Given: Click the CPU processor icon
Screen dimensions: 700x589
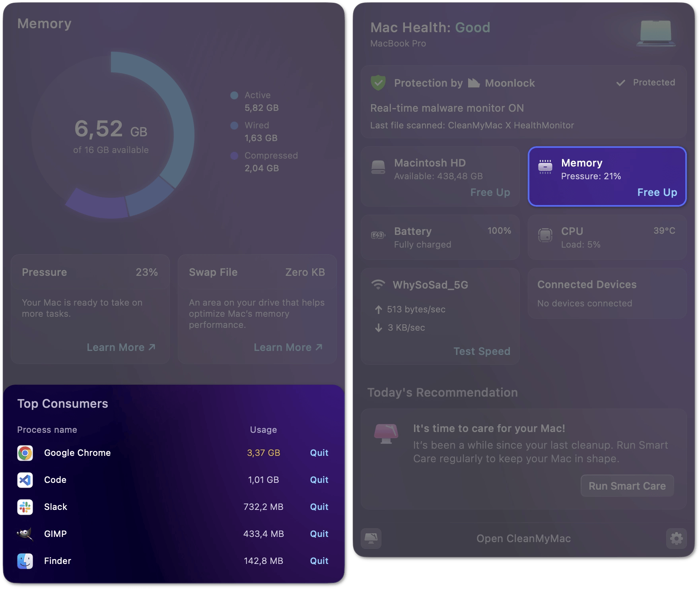Looking at the screenshot, I should coord(545,235).
